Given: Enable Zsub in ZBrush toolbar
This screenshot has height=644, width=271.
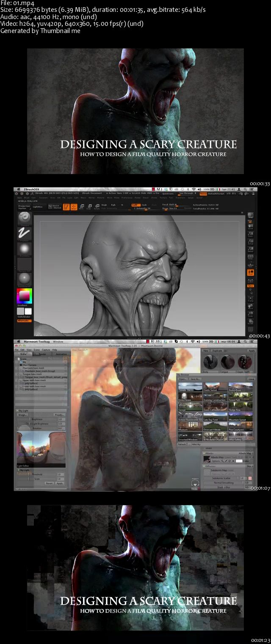Looking at the screenshot, I should point(144,205).
